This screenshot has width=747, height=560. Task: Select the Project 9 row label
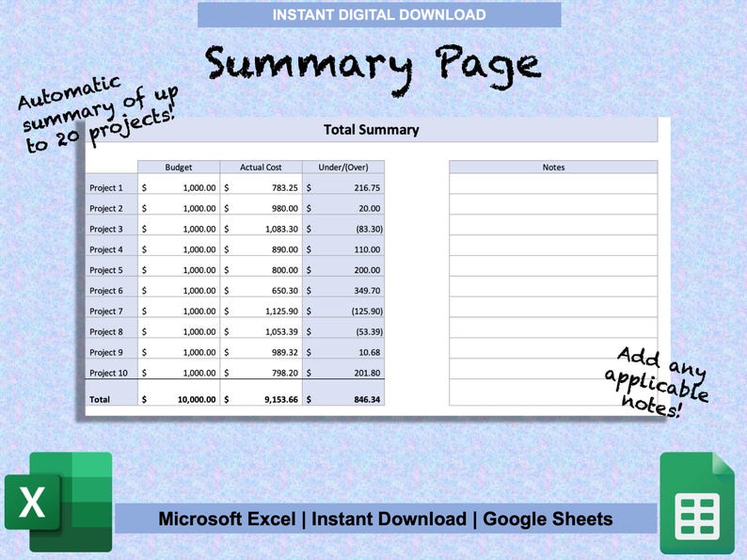pos(111,348)
